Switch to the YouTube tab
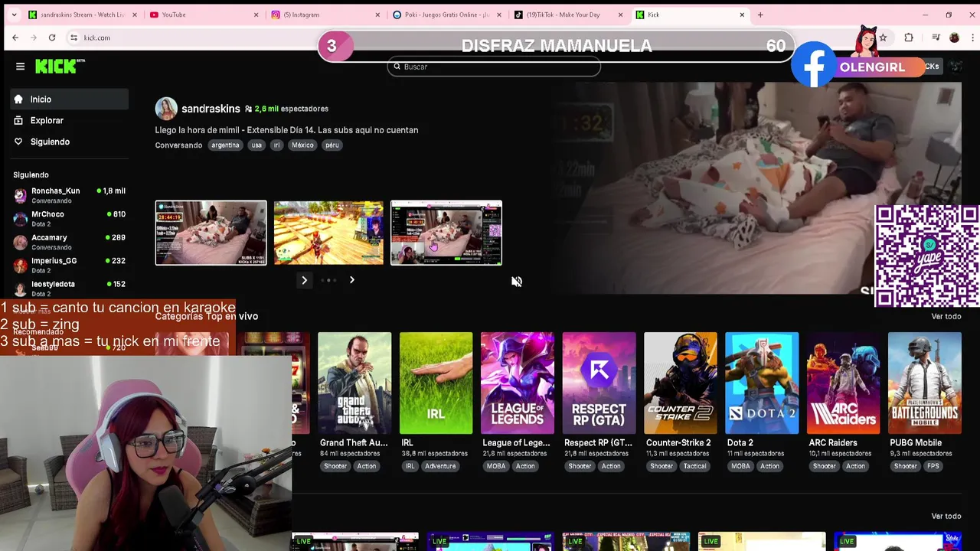The width and height of the screenshot is (980, 551). pos(204,15)
